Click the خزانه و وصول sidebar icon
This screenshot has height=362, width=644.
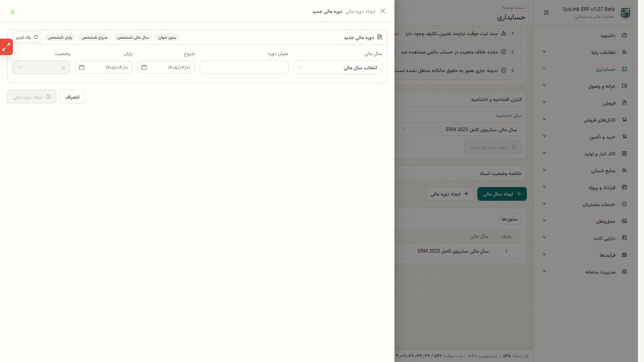click(624, 86)
